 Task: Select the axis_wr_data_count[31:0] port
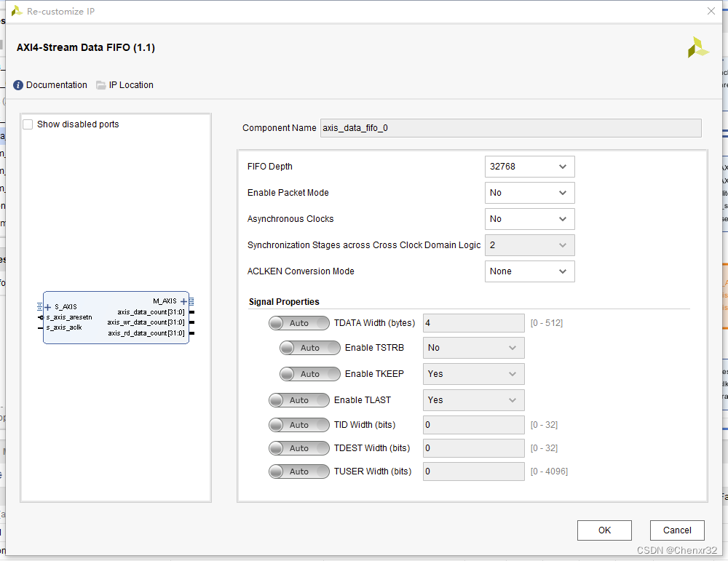point(146,322)
